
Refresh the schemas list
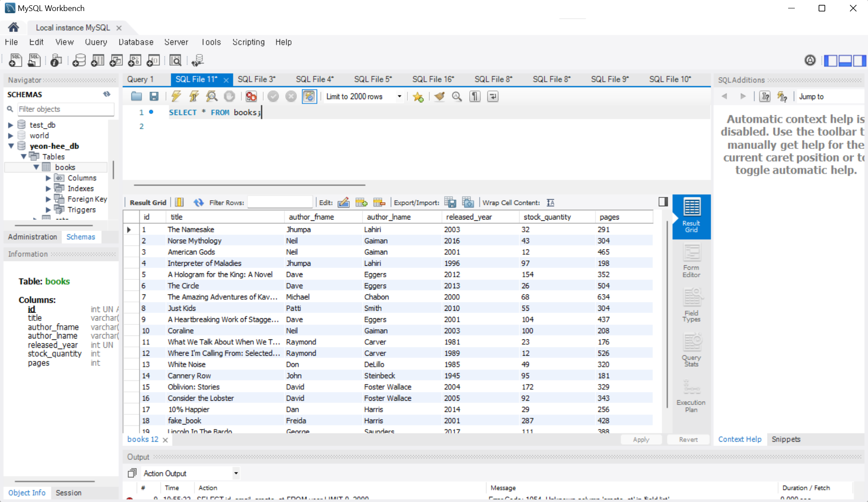(107, 94)
